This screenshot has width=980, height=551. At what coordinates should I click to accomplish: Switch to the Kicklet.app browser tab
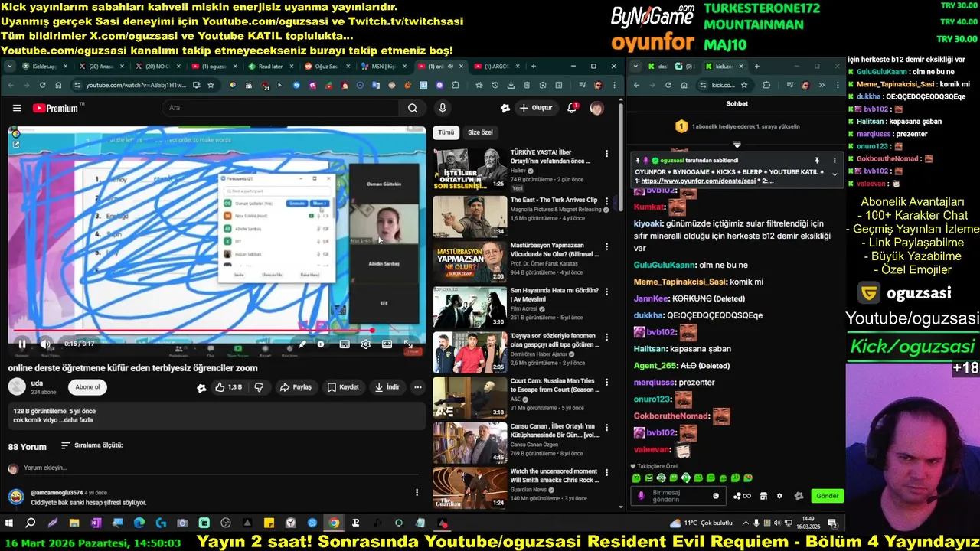(44, 67)
